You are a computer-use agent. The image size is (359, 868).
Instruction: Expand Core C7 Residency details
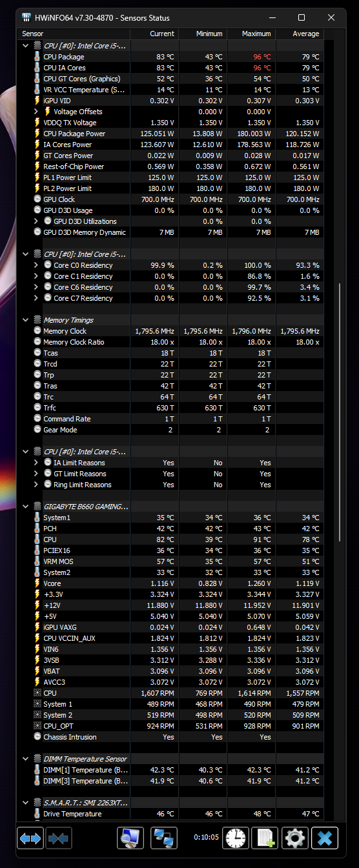pos(36,298)
